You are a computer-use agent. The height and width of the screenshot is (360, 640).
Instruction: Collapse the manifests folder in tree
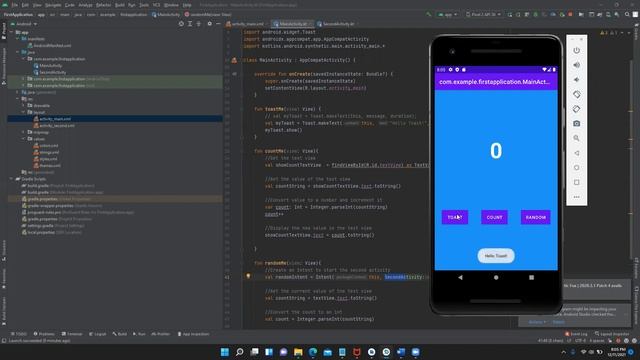[x=18, y=39]
